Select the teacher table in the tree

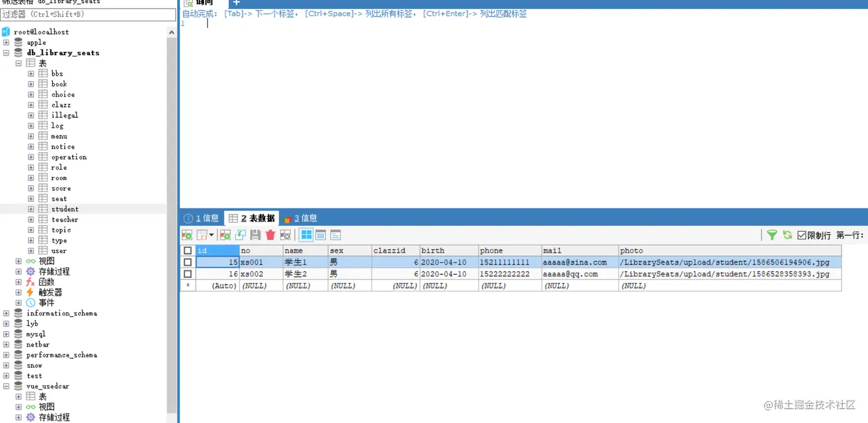pyautogui.click(x=64, y=219)
